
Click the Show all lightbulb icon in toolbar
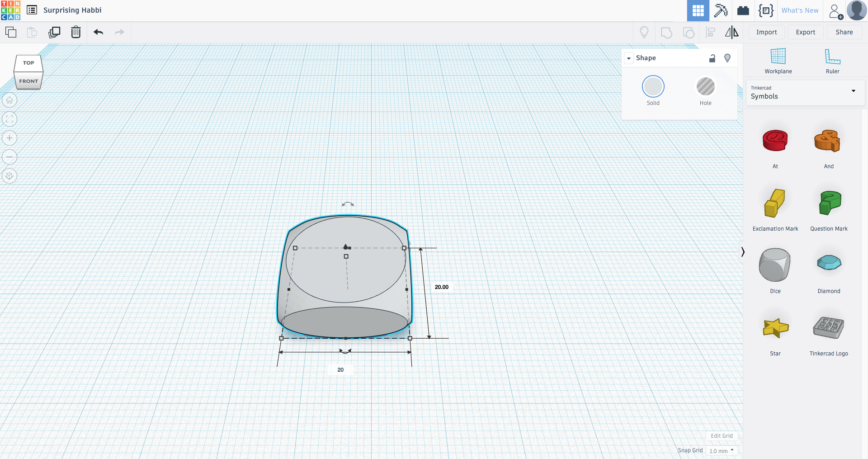coord(644,32)
